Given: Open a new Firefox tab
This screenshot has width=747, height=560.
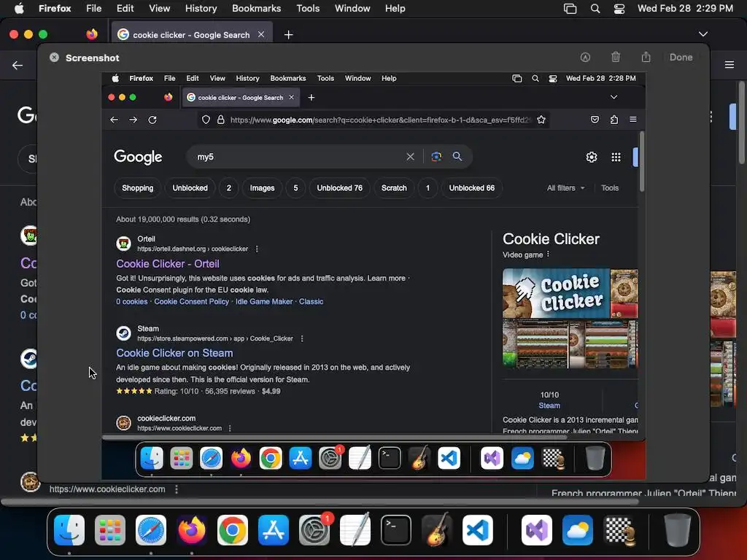Looking at the screenshot, I should (x=288, y=35).
